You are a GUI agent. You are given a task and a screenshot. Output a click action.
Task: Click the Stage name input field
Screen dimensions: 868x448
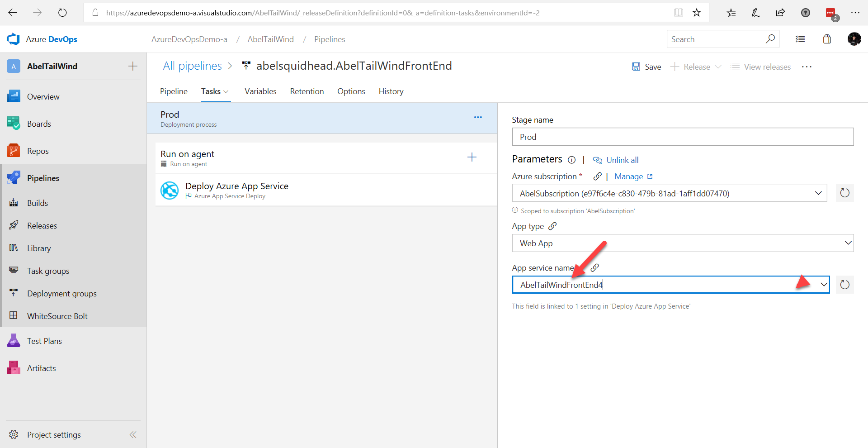coord(683,137)
